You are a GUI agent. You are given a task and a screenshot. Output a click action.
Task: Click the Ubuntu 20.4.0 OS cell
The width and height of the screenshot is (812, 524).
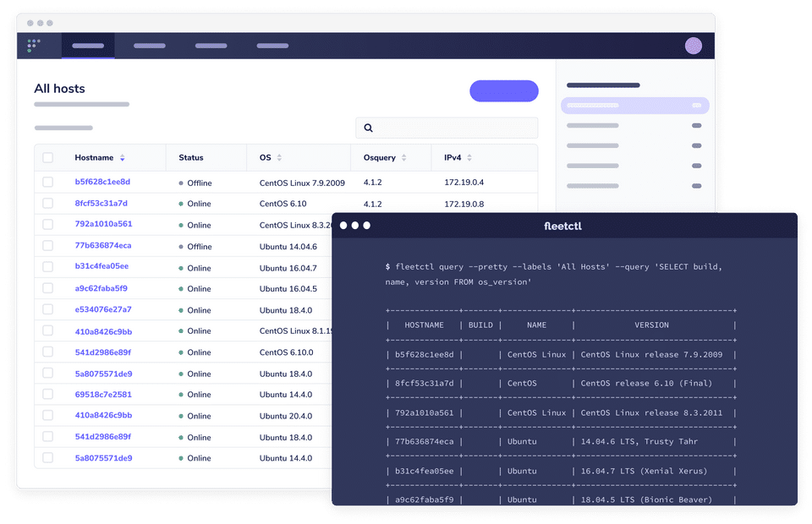286,416
